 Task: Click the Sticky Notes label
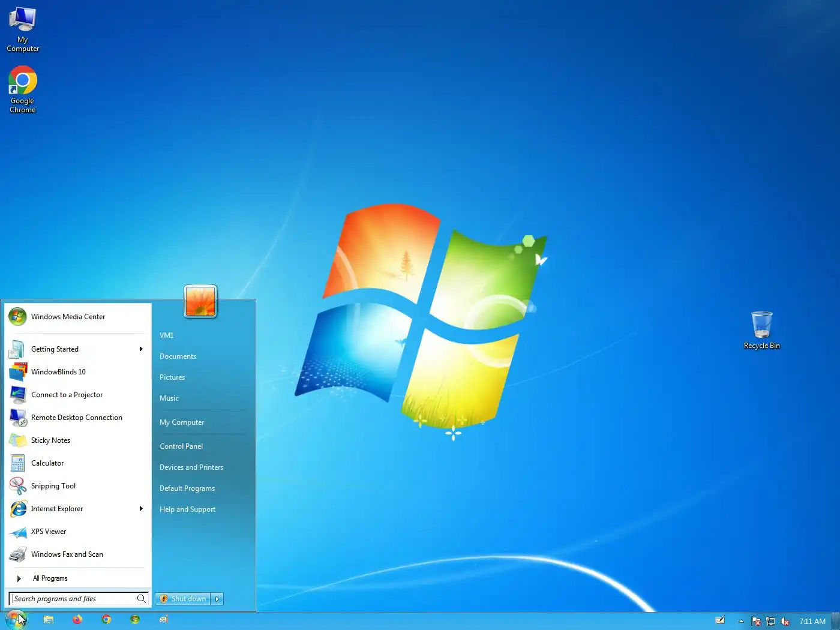[51, 440]
